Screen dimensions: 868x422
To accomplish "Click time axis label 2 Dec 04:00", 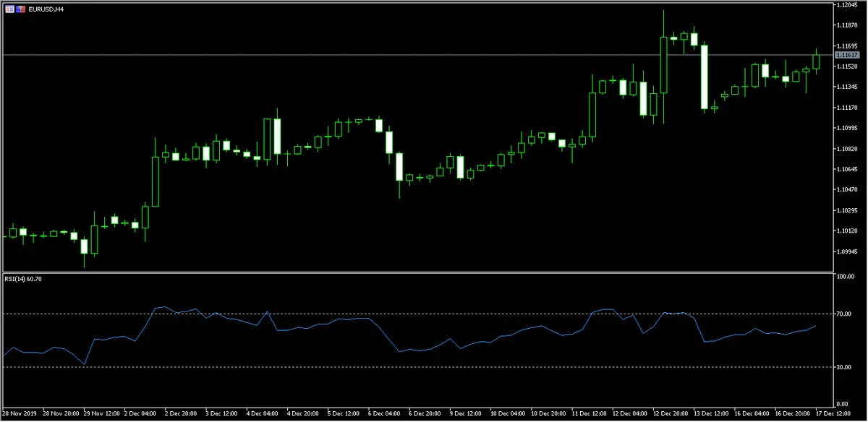I will click(142, 414).
